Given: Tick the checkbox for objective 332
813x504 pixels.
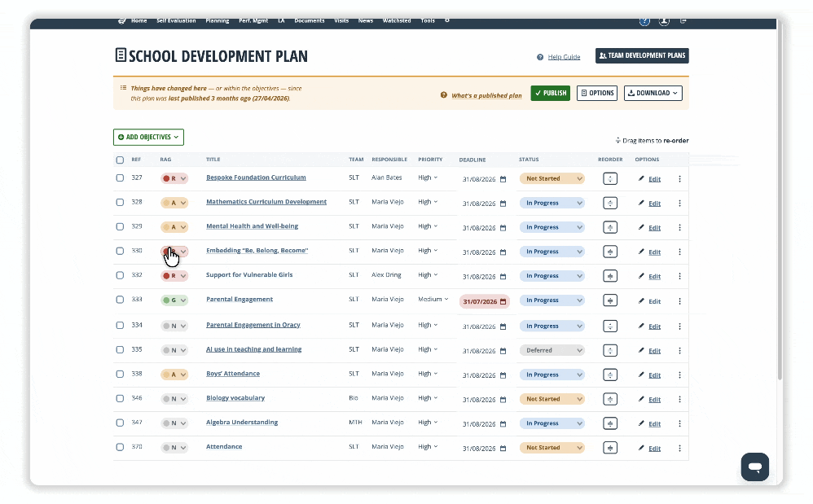Looking at the screenshot, I should click(x=120, y=275).
